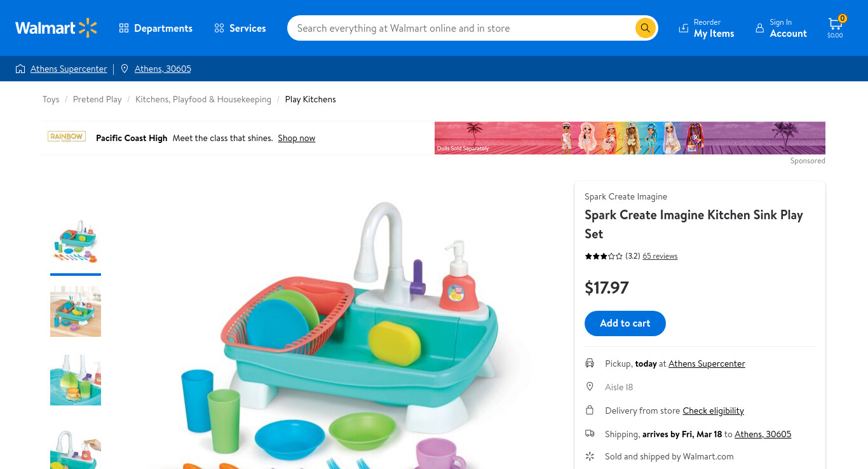This screenshot has height=469, width=868.
Task: Click the Shop now ad link
Action: [x=296, y=138]
